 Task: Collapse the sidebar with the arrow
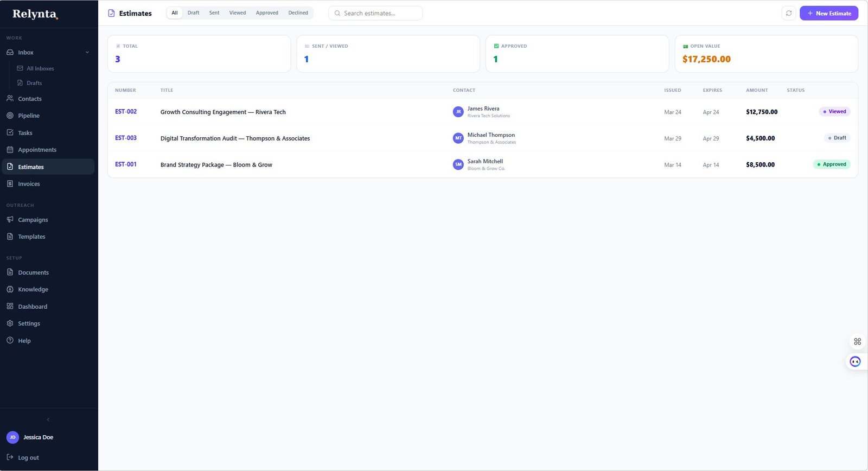click(48, 419)
